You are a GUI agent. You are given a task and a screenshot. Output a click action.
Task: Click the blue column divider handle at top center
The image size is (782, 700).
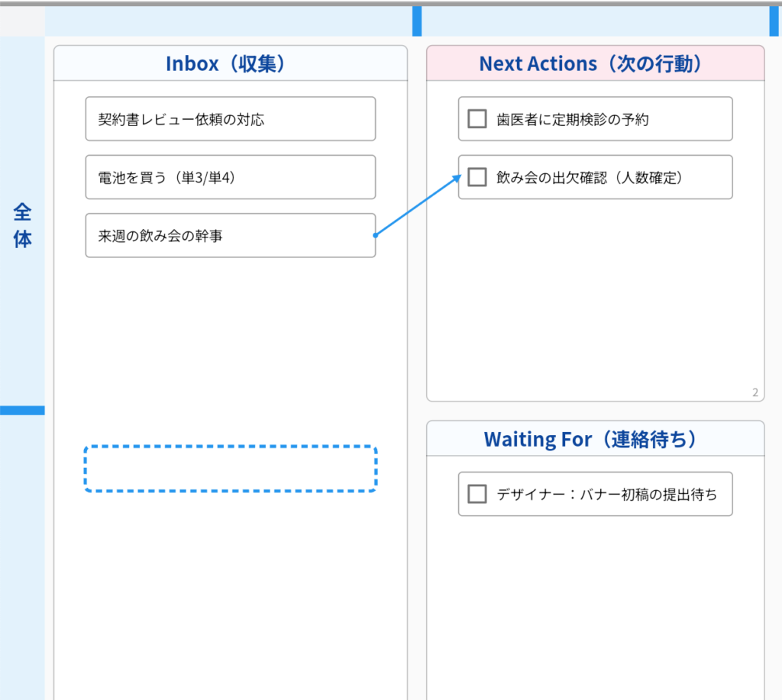pyautogui.click(x=417, y=21)
